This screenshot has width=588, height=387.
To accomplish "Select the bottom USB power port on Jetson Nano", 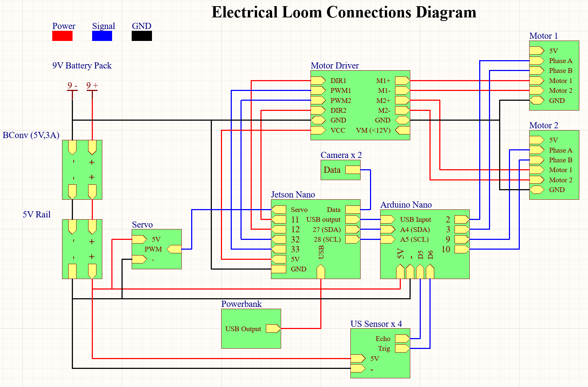I will pos(321,271).
